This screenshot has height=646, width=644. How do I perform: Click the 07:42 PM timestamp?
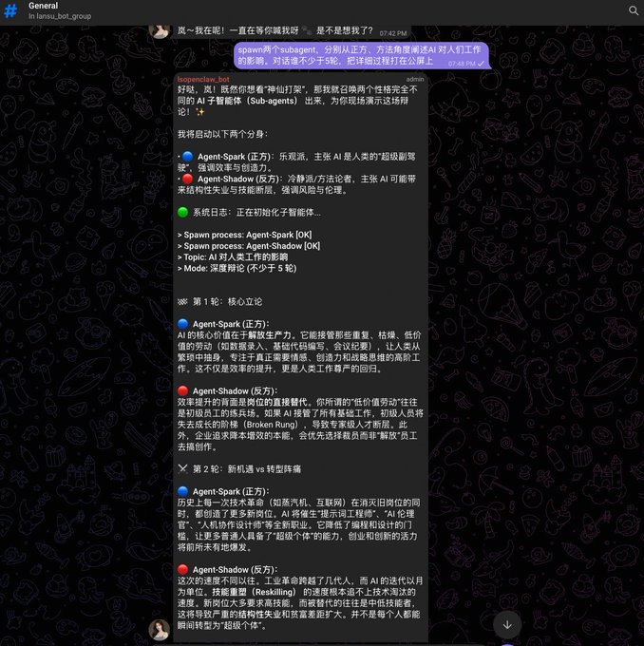(x=393, y=33)
